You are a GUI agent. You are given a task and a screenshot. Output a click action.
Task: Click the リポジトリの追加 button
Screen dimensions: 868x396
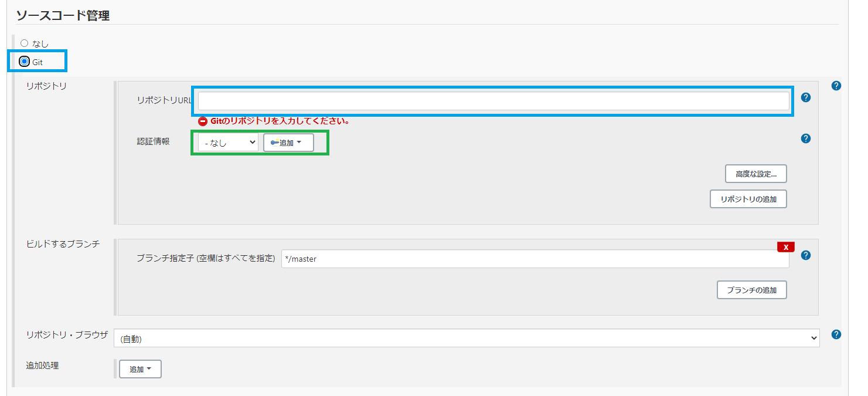point(748,199)
